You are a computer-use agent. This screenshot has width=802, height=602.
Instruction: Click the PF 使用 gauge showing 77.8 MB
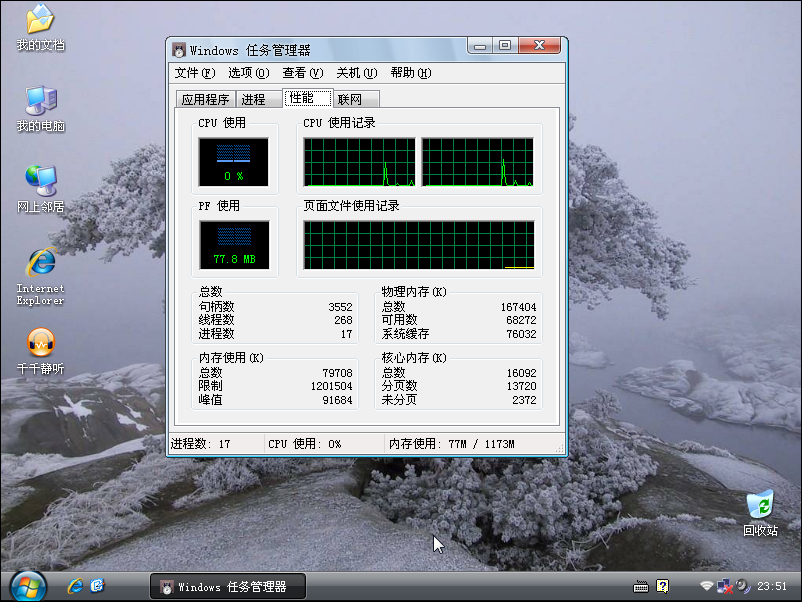[x=234, y=245]
